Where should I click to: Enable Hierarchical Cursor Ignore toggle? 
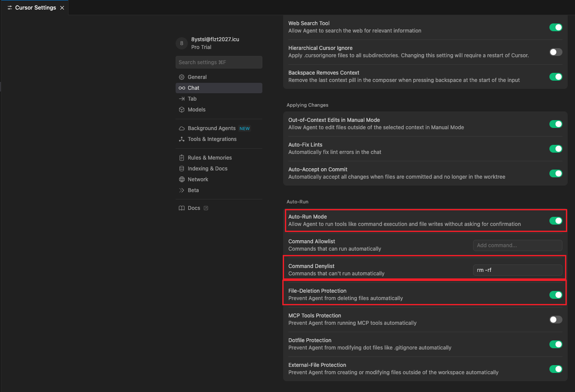[556, 52]
